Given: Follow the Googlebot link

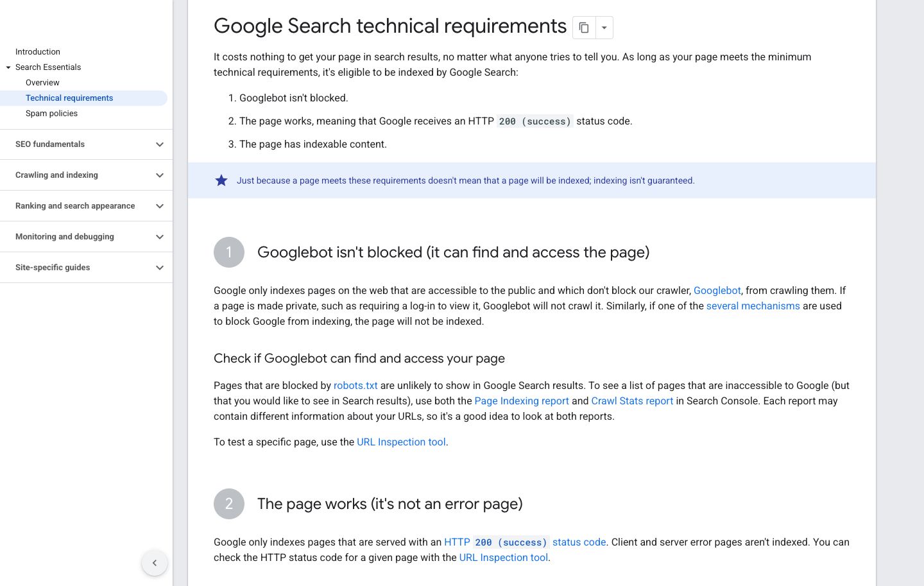Looking at the screenshot, I should click(x=717, y=291).
